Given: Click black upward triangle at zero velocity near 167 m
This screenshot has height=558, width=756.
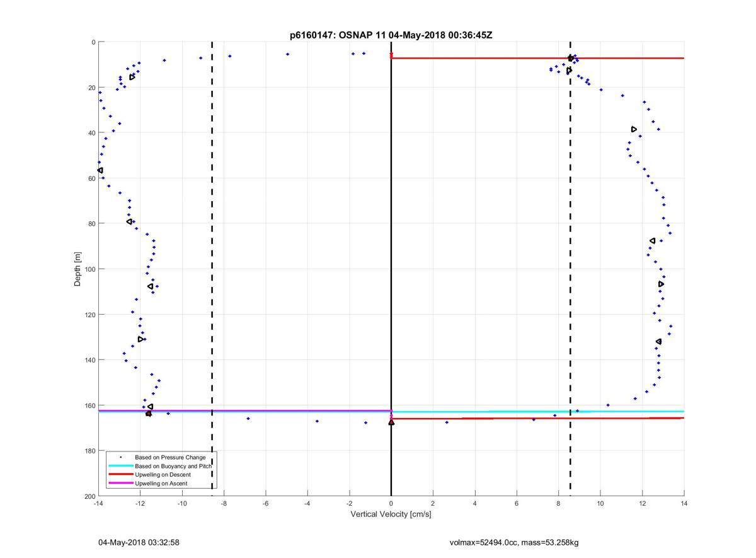Looking at the screenshot, I should click(391, 422).
